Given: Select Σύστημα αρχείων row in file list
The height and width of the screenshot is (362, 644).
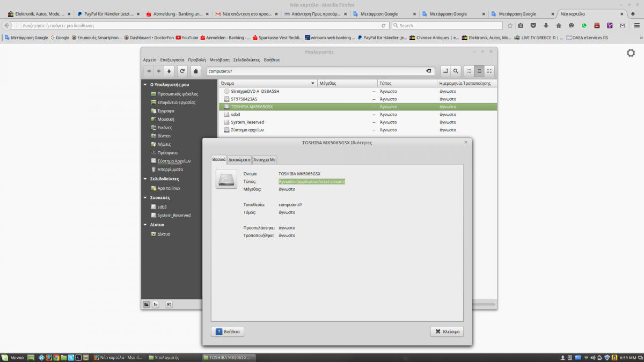Looking at the screenshot, I should tap(358, 130).
